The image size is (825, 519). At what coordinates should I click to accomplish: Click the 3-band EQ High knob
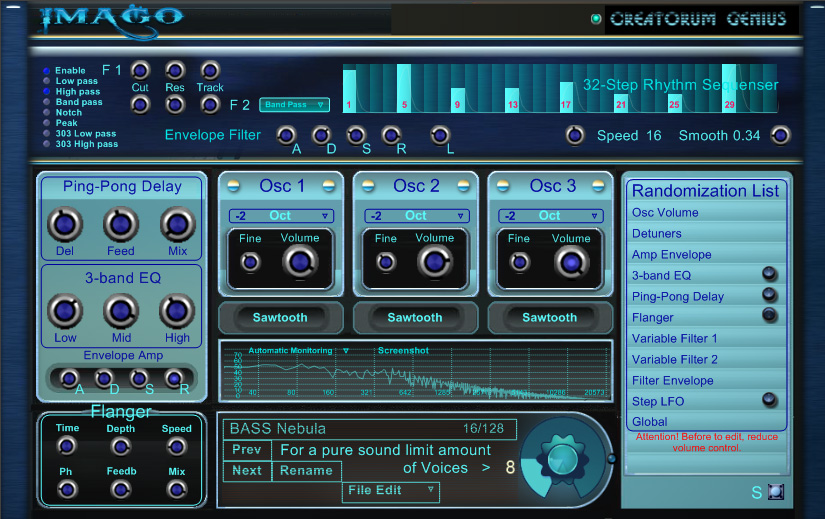[177, 311]
